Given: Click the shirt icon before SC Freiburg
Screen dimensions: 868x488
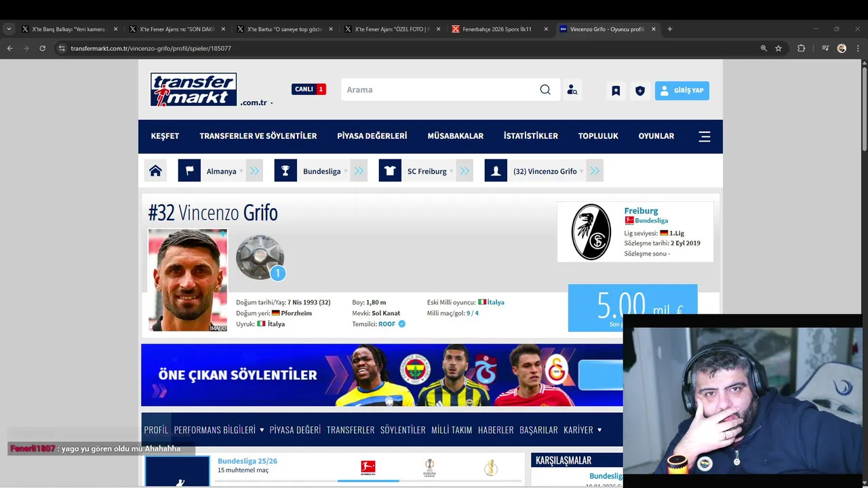Looking at the screenshot, I should click(390, 171).
